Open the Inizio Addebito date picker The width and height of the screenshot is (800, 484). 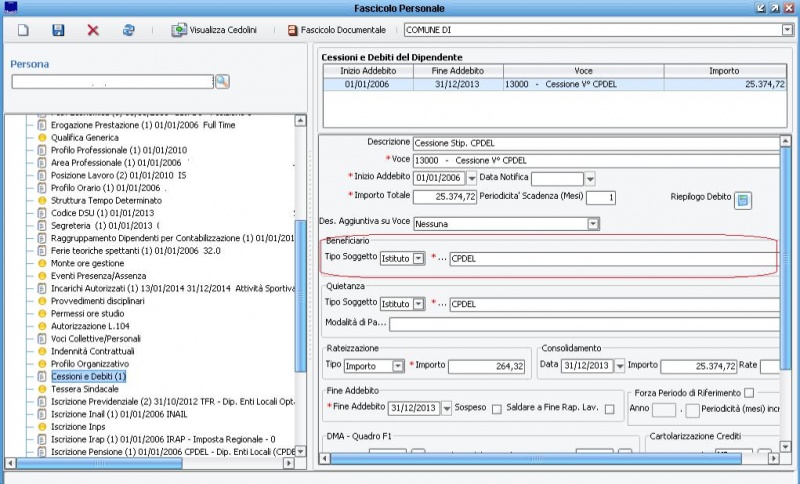pyautogui.click(x=472, y=178)
